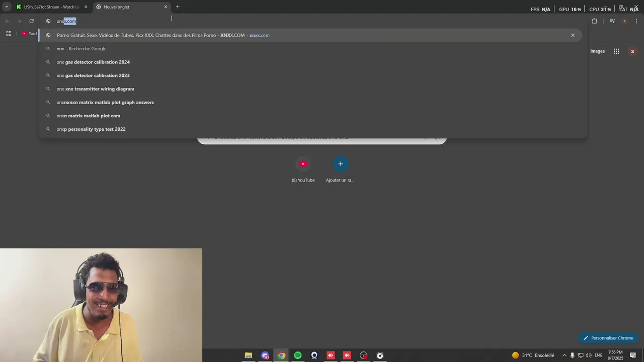644x362 pixels.
Task: Open volume speaker tray icon
Action: click(x=588, y=355)
